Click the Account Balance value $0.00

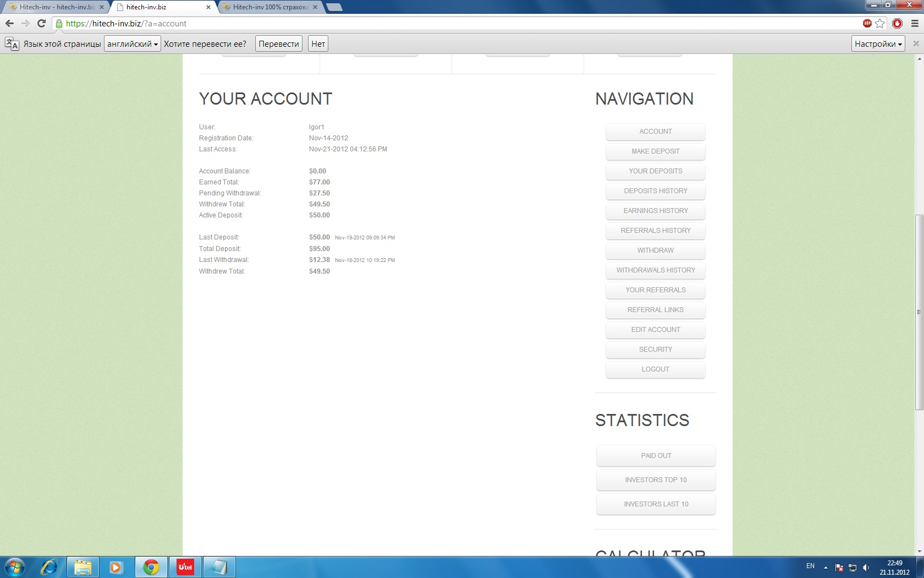(x=317, y=171)
